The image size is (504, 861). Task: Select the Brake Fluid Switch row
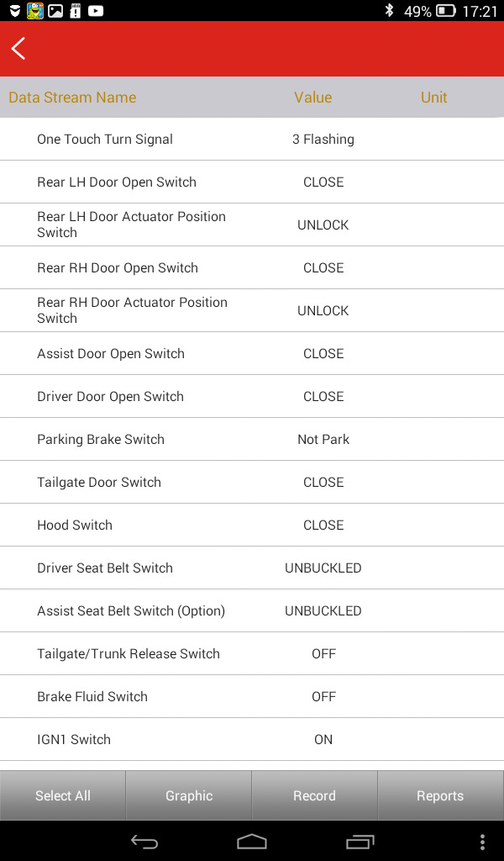252,696
